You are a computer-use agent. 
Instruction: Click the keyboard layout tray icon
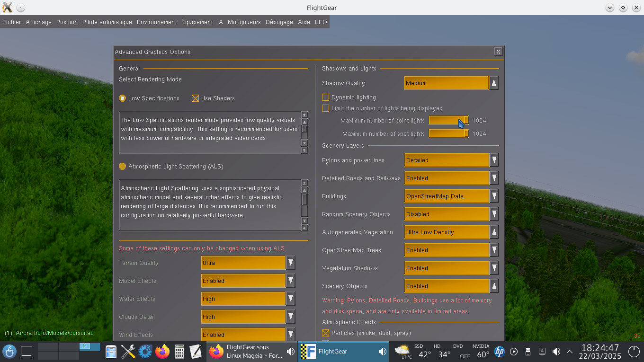(542, 352)
